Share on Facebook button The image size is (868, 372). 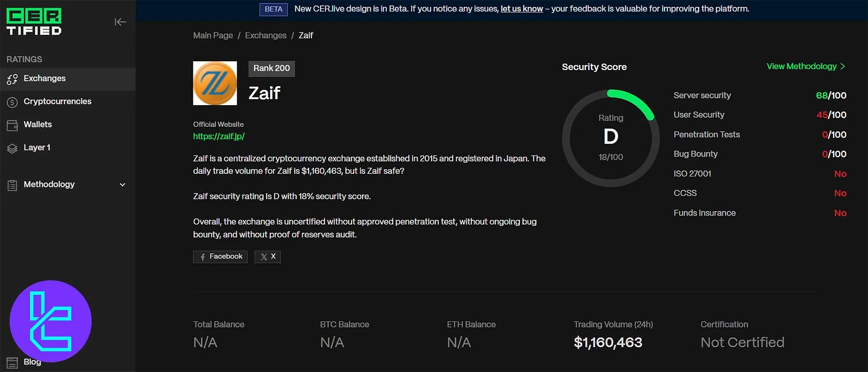point(220,257)
